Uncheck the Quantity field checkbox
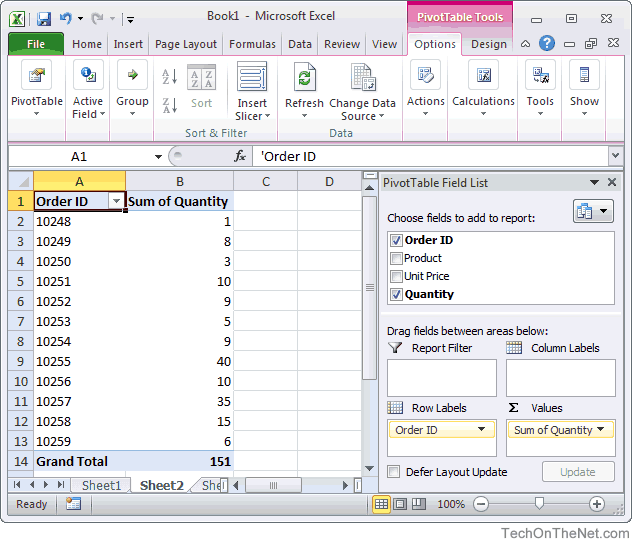Image resolution: width=632 pixels, height=548 pixels. coord(396,295)
